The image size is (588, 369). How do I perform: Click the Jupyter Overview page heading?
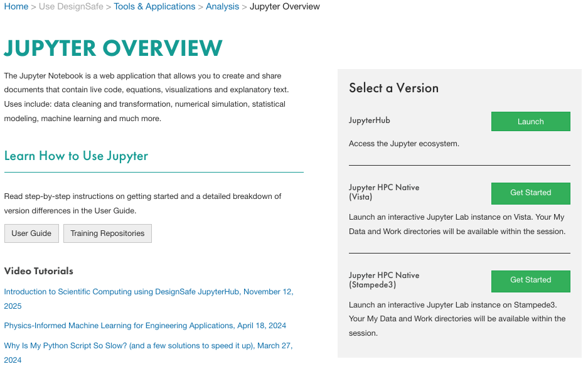[113, 48]
